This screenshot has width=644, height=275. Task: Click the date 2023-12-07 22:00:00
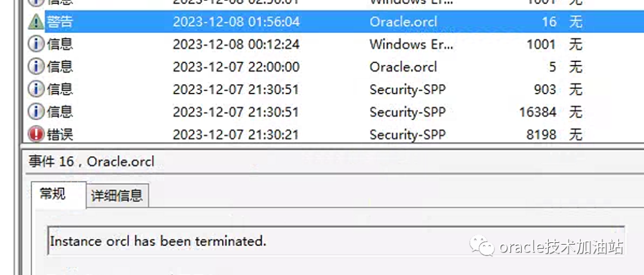pos(236,67)
